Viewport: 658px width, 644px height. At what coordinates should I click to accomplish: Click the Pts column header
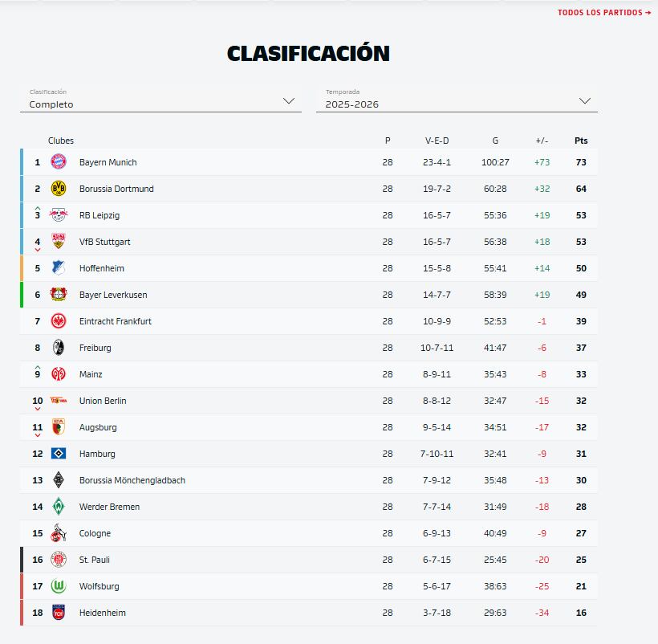point(581,140)
